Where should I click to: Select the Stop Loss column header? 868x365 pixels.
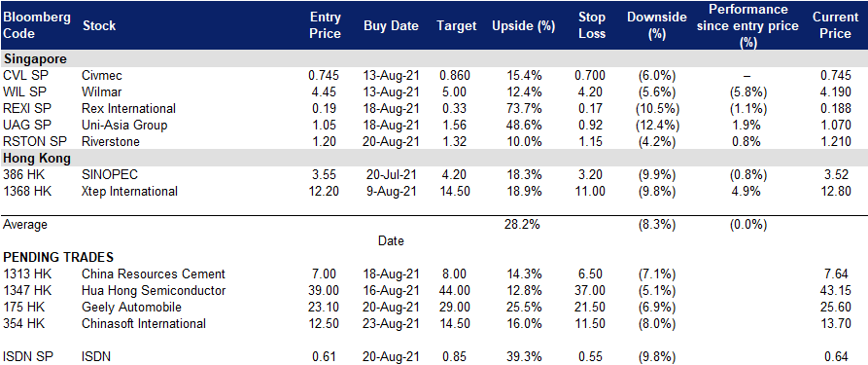point(592,25)
